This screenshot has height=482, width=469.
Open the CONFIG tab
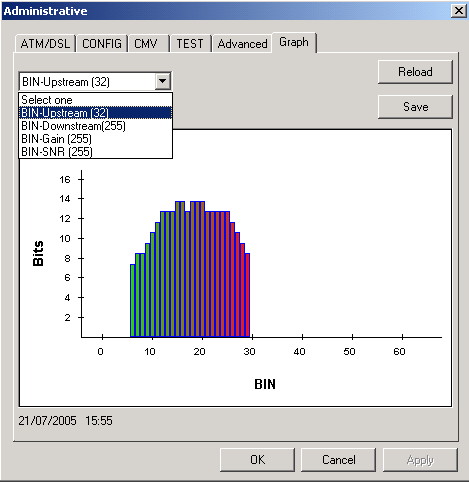coord(102,44)
